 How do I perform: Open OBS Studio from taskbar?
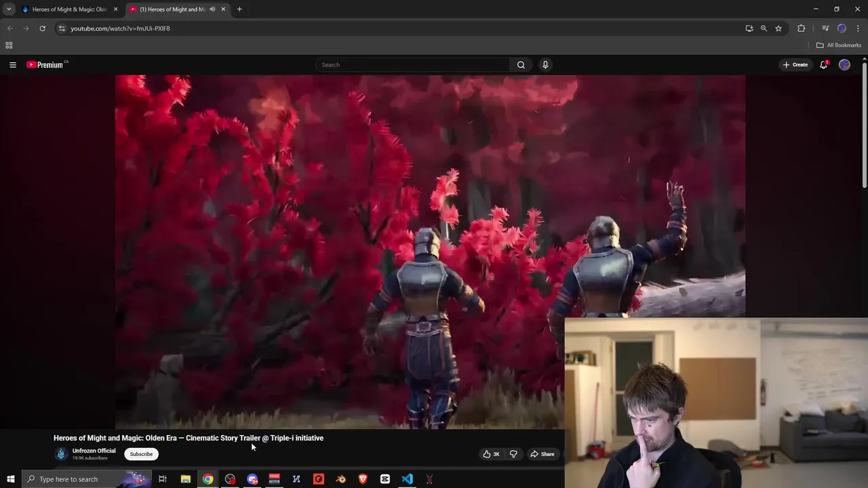coord(231,479)
